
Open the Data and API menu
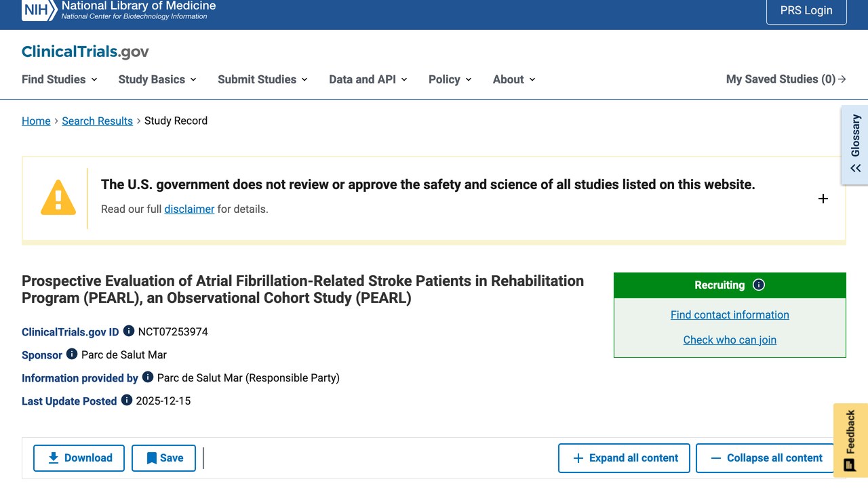click(368, 79)
